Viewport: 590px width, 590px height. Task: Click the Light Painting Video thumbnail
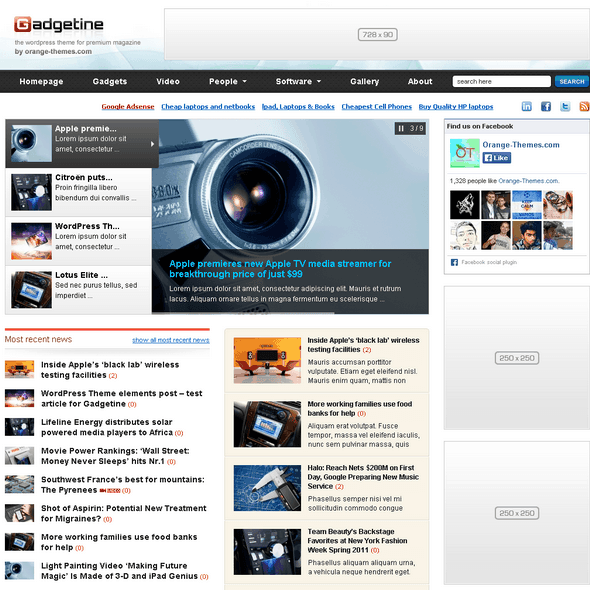click(20, 571)
